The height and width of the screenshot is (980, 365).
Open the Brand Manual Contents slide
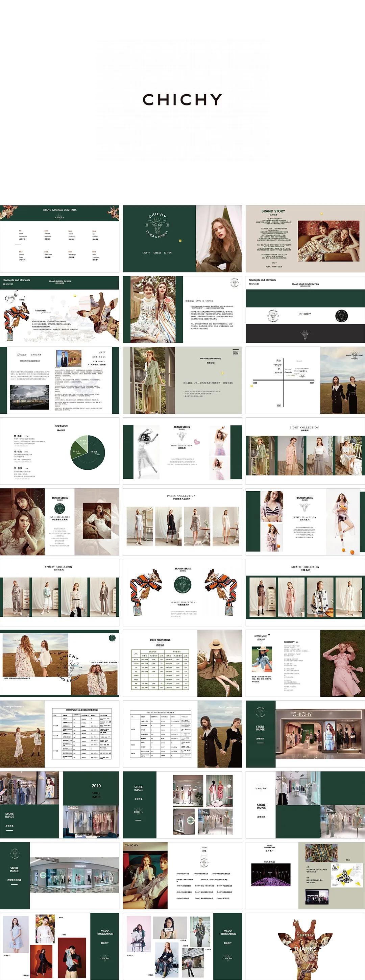click(x=59, y=239)
